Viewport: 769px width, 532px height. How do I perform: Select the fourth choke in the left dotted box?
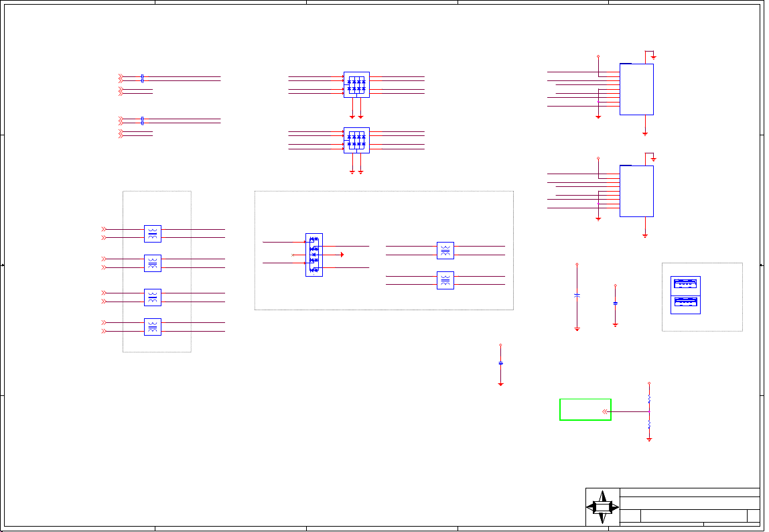[x=153, y=327]
